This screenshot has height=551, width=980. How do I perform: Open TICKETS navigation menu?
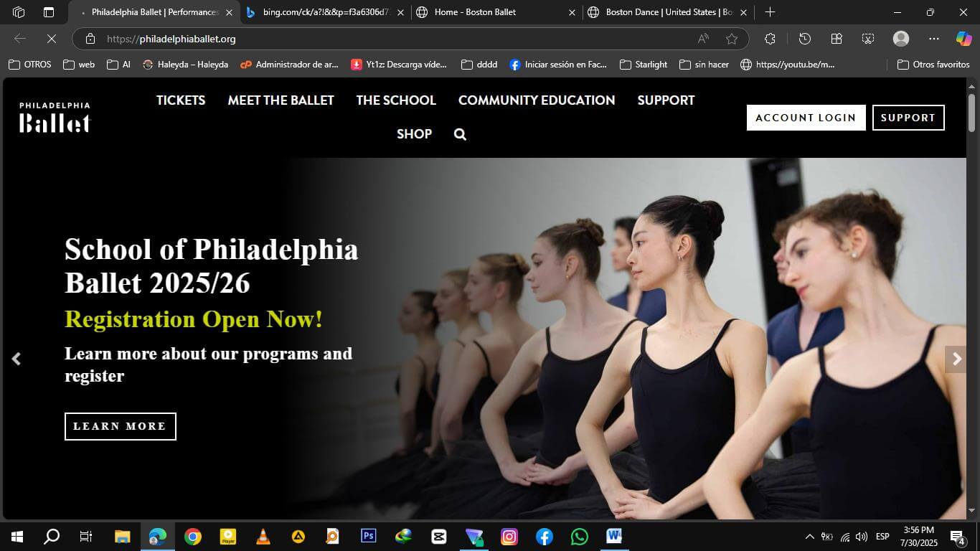pos(181,100)
